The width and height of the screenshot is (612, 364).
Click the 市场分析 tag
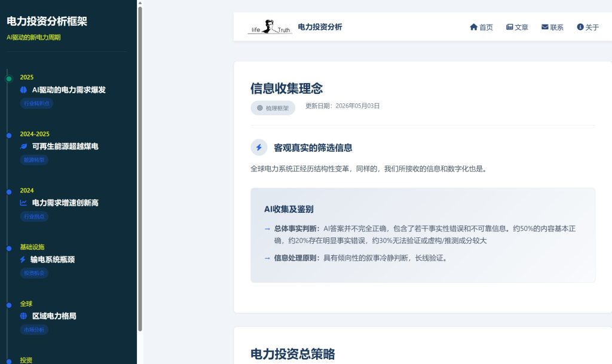point(34,330)
